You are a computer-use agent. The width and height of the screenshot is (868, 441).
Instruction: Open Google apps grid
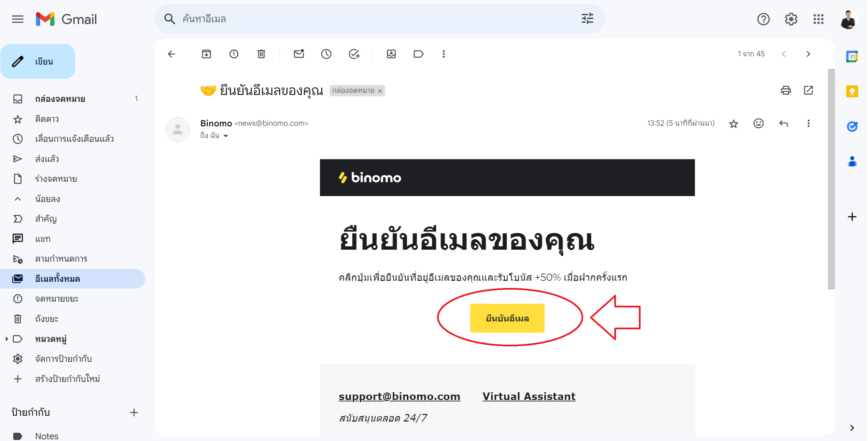coord(818,19)
